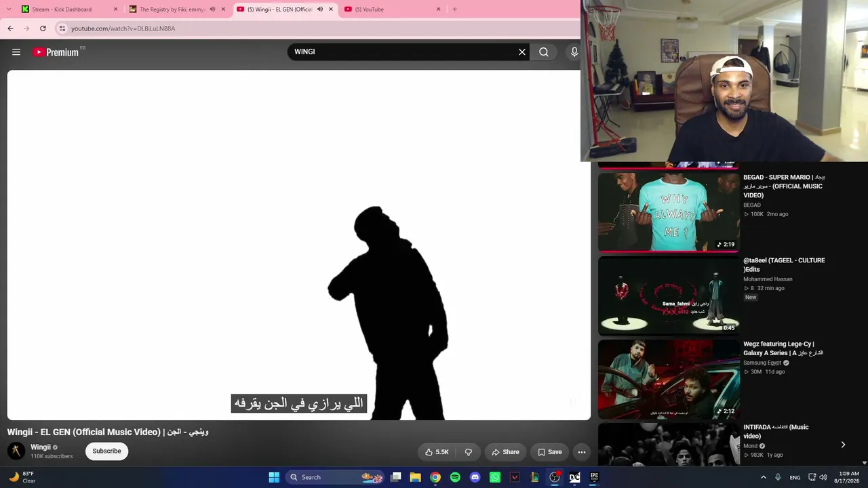This screenshot has width=868, height=488.
Task: Open a new browser tab
Action: click(x=454, y=9)
